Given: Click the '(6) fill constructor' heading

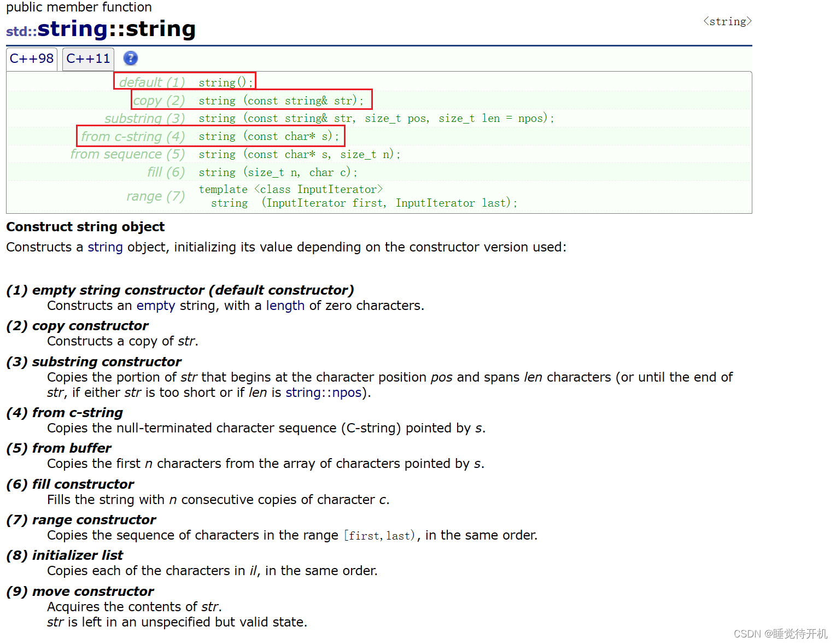Looking at the screenshot, I should coord(70,484).
